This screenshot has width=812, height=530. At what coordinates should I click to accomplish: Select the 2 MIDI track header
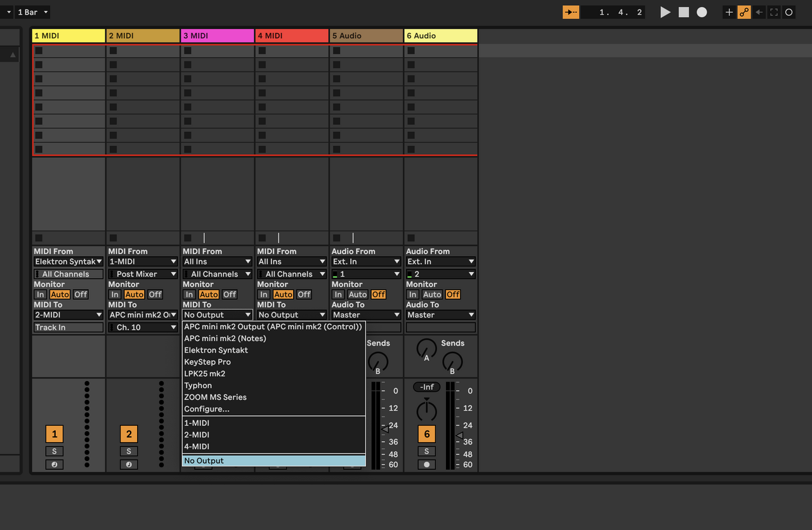(143, 36)
